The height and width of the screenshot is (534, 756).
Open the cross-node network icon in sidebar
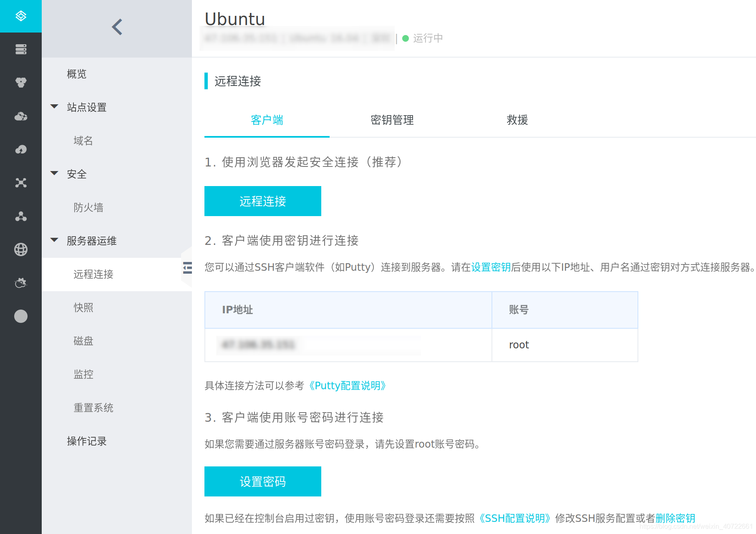click(x=21, y=183)
